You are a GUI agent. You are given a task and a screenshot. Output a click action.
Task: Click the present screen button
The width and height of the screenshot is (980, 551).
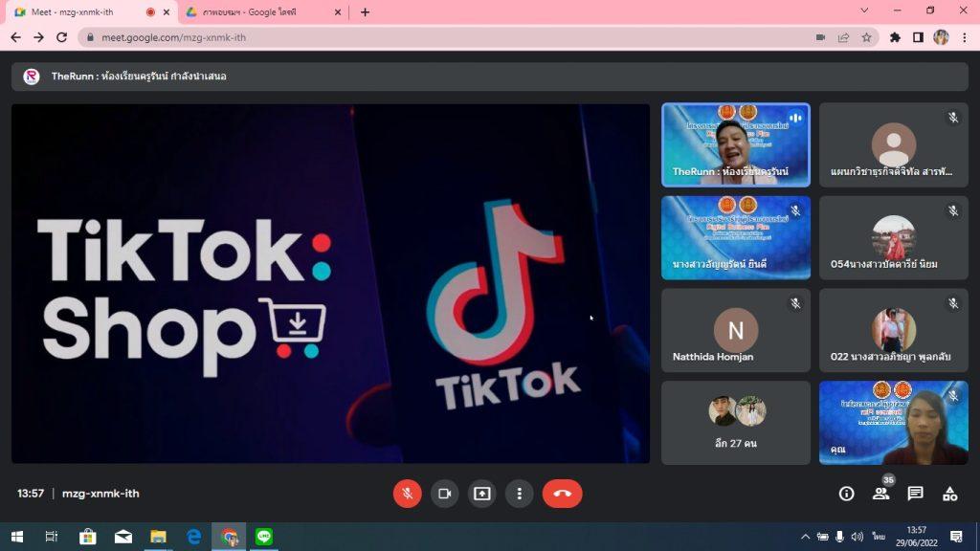tap(482, 494)
